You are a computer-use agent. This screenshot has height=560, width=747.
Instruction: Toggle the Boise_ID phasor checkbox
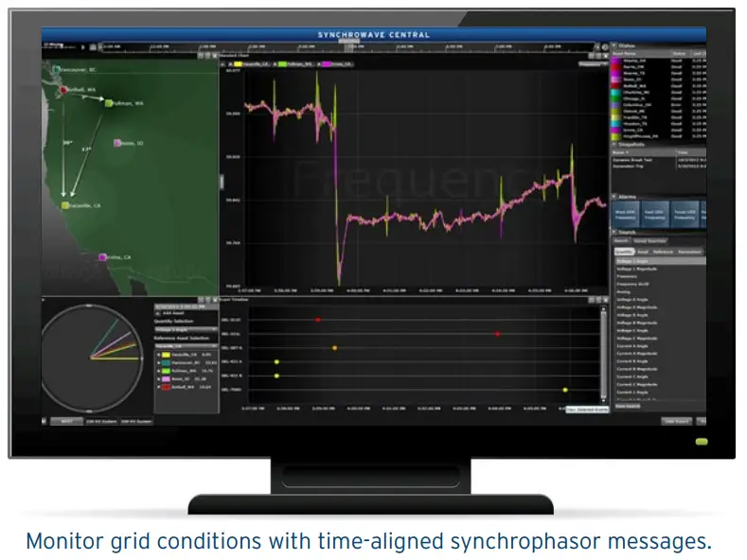(x=159, y=379)
